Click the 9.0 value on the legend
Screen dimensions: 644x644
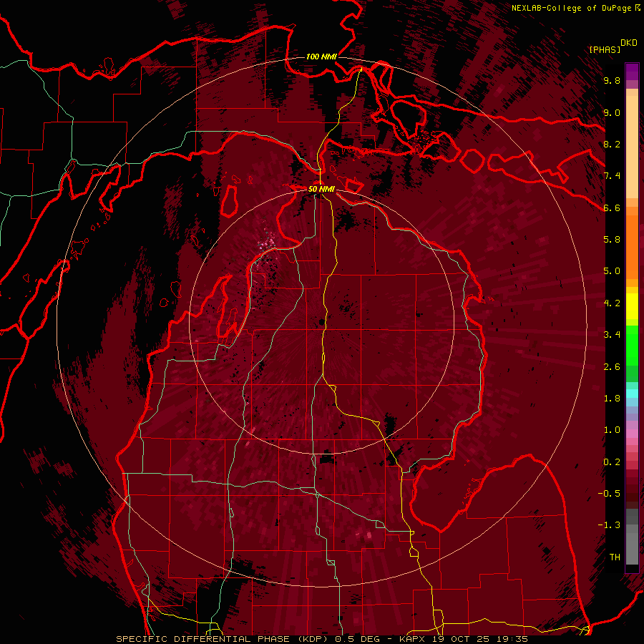(612, 112)
